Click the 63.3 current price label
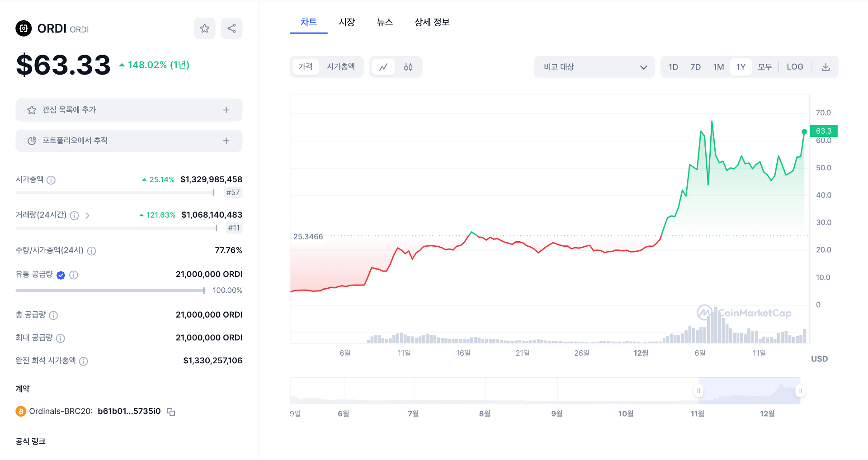This screenshot has height=460, width=868. click(x=824, y=131)
